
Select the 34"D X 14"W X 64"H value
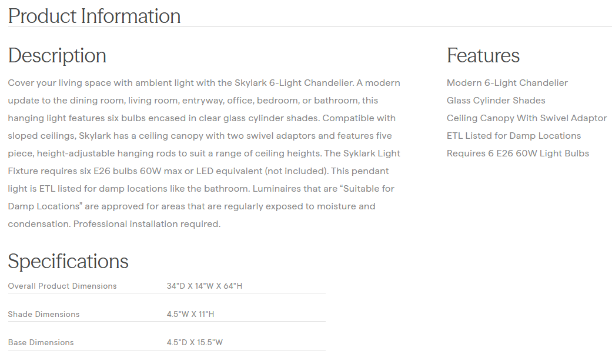[x=204, y=286]
